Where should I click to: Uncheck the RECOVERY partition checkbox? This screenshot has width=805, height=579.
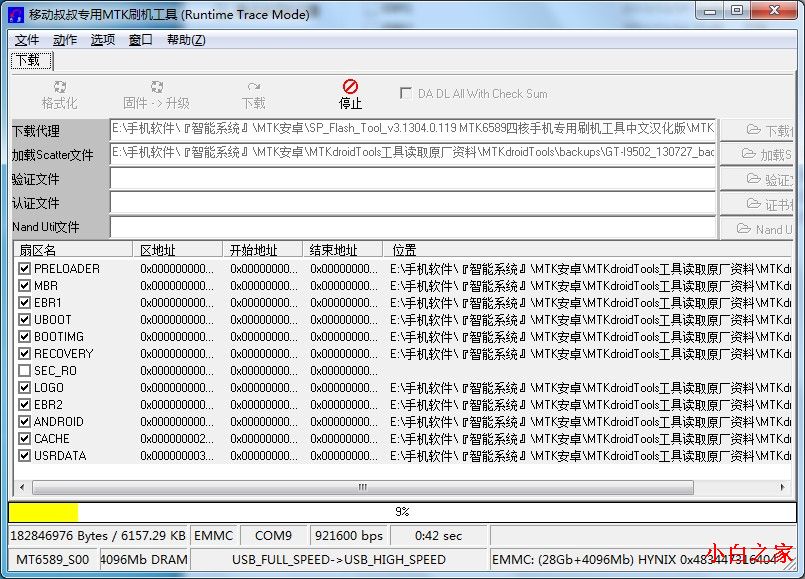point(24,353)
